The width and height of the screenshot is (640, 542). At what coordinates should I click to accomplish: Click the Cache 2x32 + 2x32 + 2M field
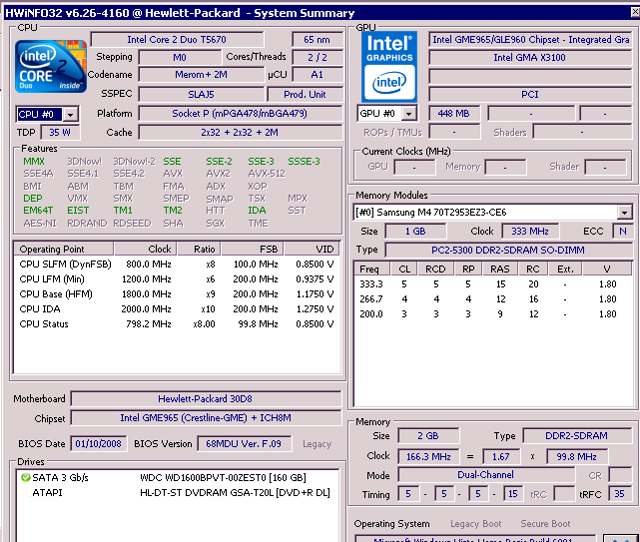click(x=240, y=133)
